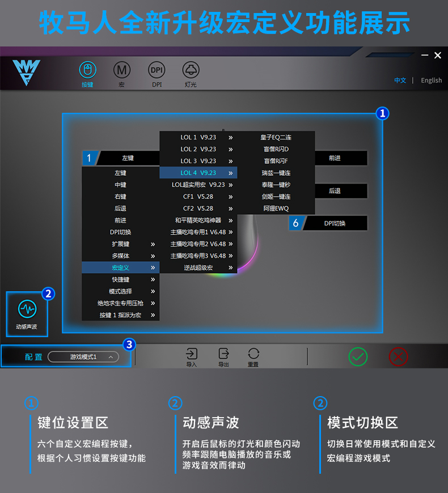Image resolution: width=448 pixels, height=493 pixels.
Task: Expand 逆战超级宏 macro group
Action: click(x=198, y=267)
